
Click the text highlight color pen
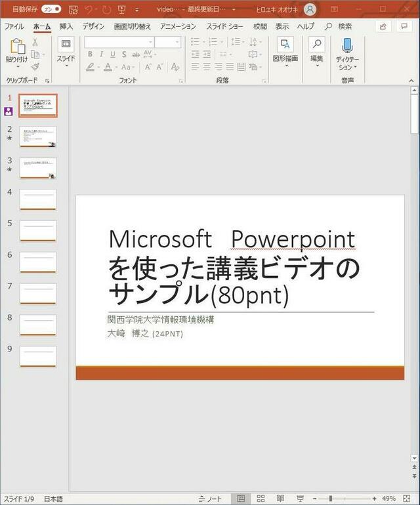click(91, 67)
